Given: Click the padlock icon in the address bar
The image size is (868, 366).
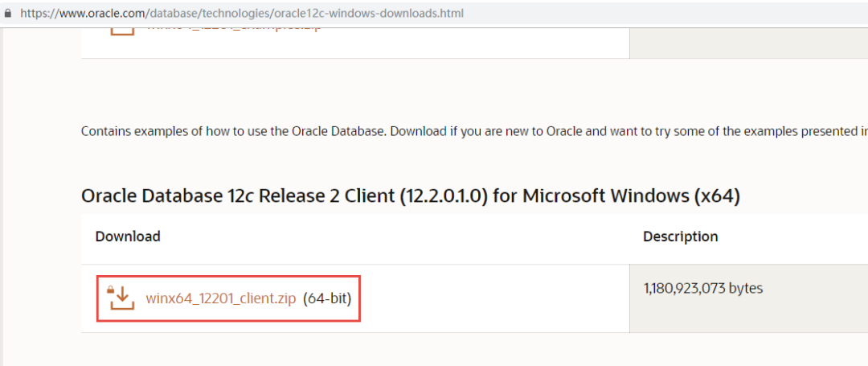Looking at the screenshot, I should pos(8,14).
